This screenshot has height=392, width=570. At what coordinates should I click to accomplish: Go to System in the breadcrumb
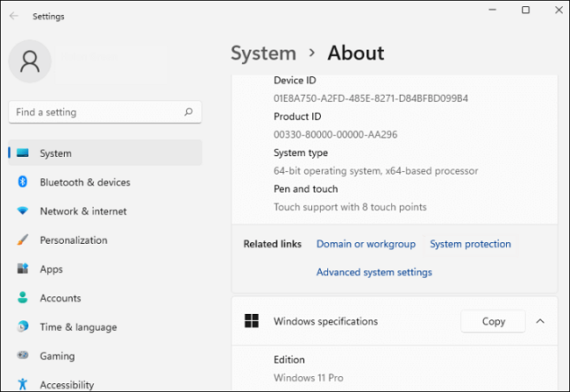[x=263, y=53]
